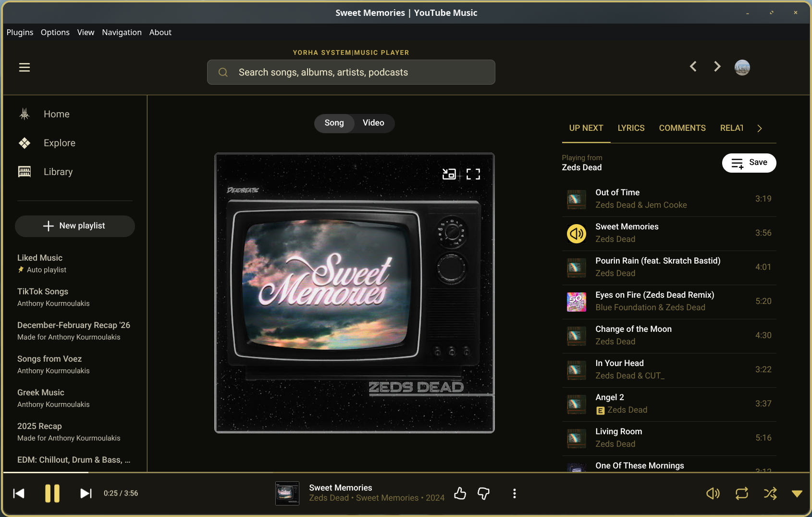Play Pourin Rain (feat. Skratch Bastid)
The image size is (812, 517).
coord(669,268)
